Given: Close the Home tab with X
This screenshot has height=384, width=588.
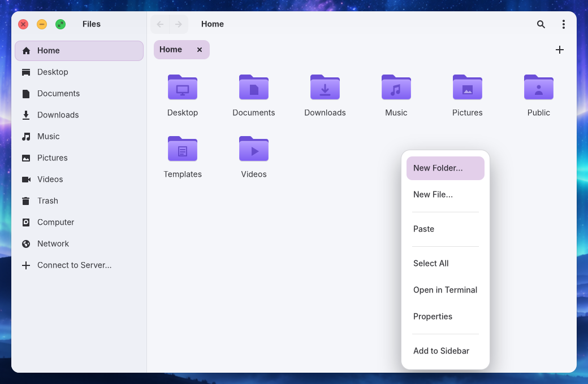Looking at the screenshot, I should [200, 50].
